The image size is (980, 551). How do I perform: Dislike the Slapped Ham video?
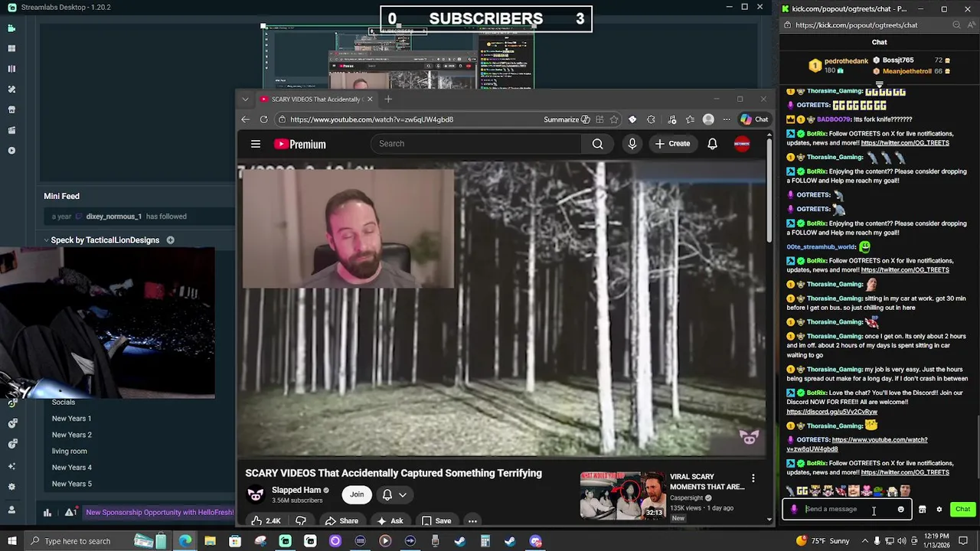301,521
